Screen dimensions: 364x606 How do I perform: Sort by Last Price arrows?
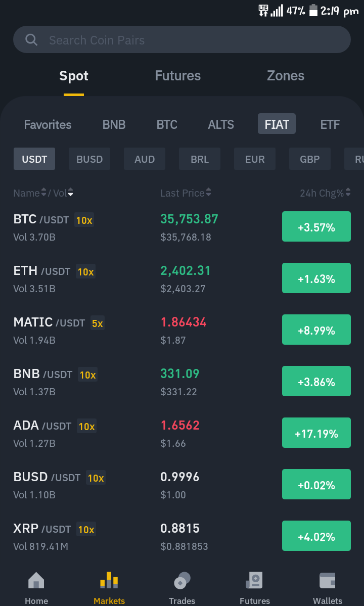209,192
